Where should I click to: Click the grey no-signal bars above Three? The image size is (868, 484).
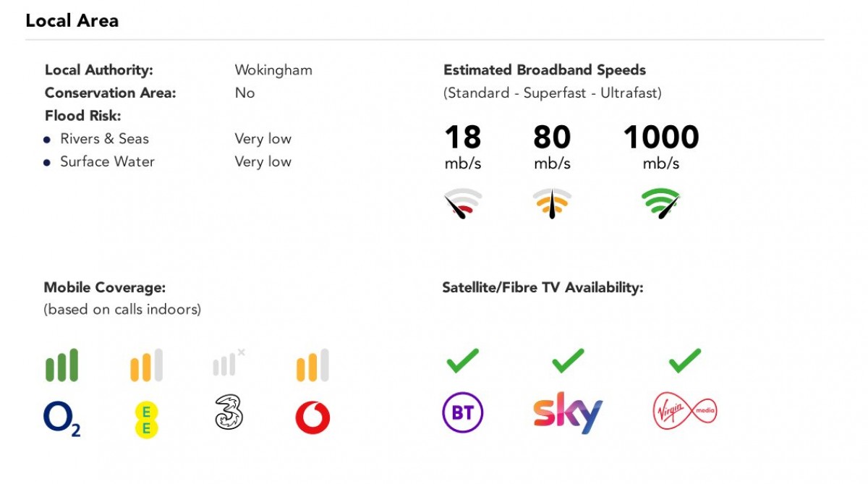click(227, 364)
